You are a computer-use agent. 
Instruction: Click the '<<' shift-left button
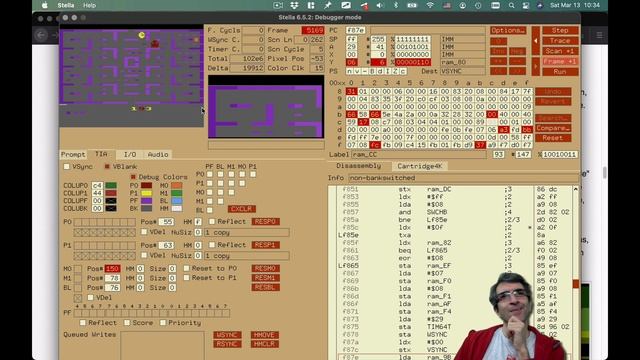498,71
